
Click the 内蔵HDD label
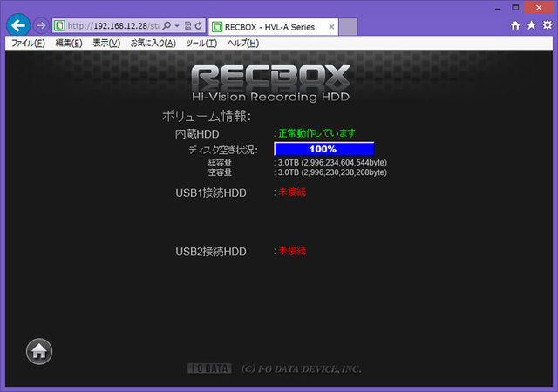point(197,134)
